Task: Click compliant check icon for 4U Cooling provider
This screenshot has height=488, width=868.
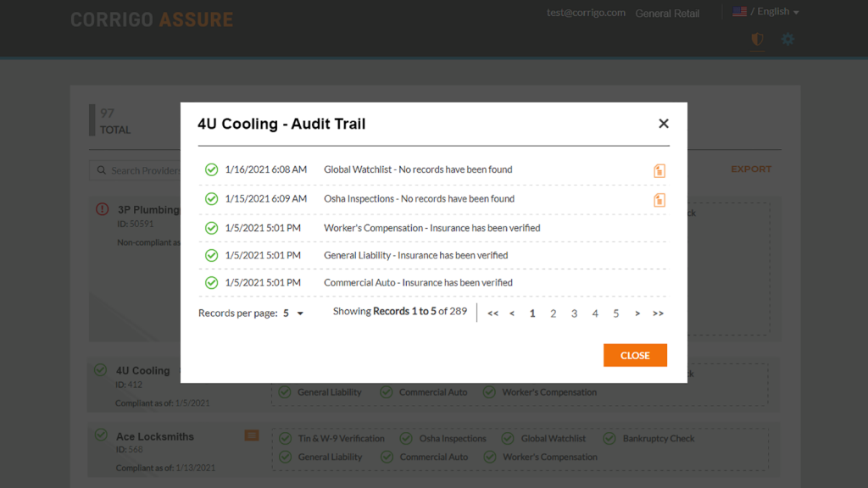Action: (x=100, y=369)
